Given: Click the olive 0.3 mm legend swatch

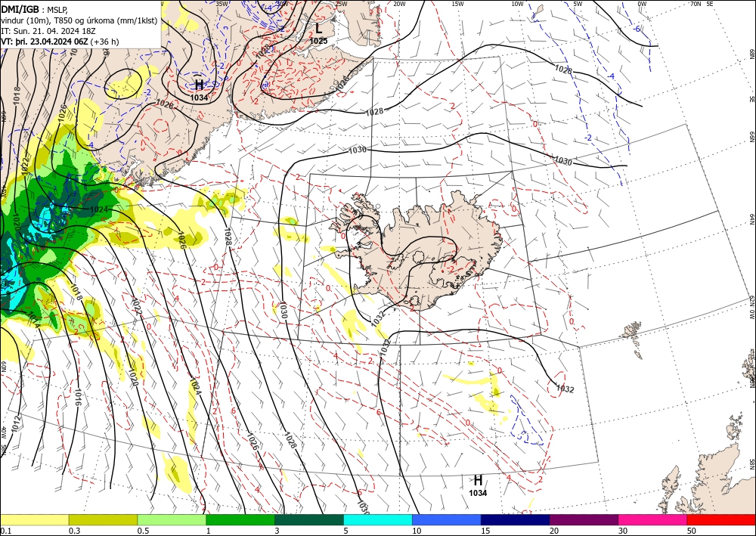Looking at the screenshot, I should pyautogui.click(x=103, y=519).
